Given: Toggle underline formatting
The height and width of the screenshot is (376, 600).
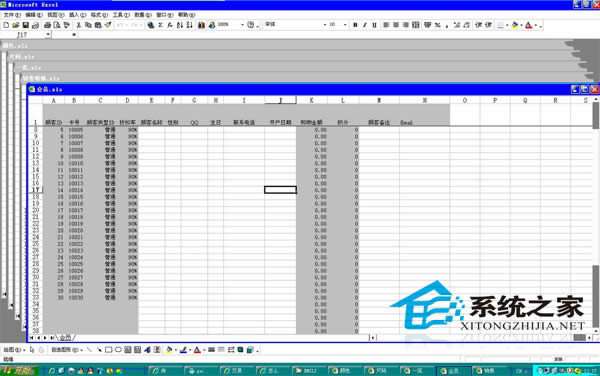Looking at the screenshot, I should [x=374, y=25].
